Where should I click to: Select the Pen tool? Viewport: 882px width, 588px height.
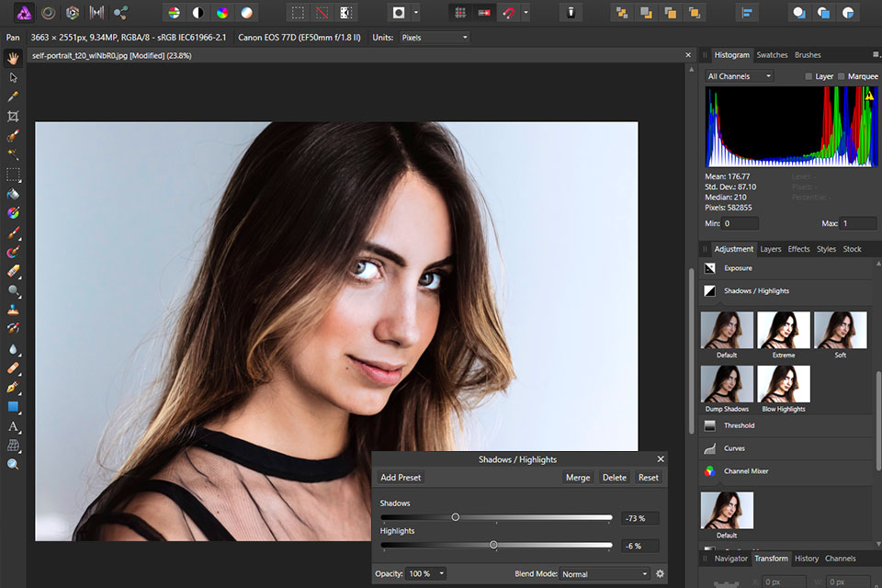click(13, 388)
